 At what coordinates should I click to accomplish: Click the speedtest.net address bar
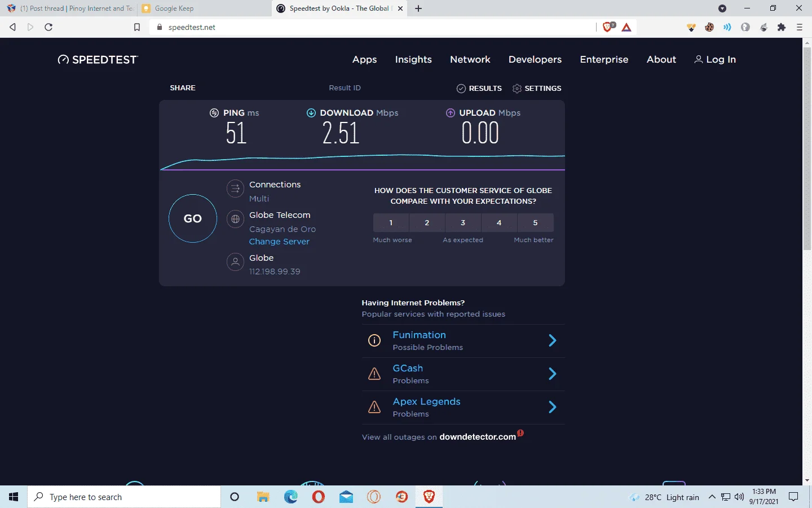372,27
